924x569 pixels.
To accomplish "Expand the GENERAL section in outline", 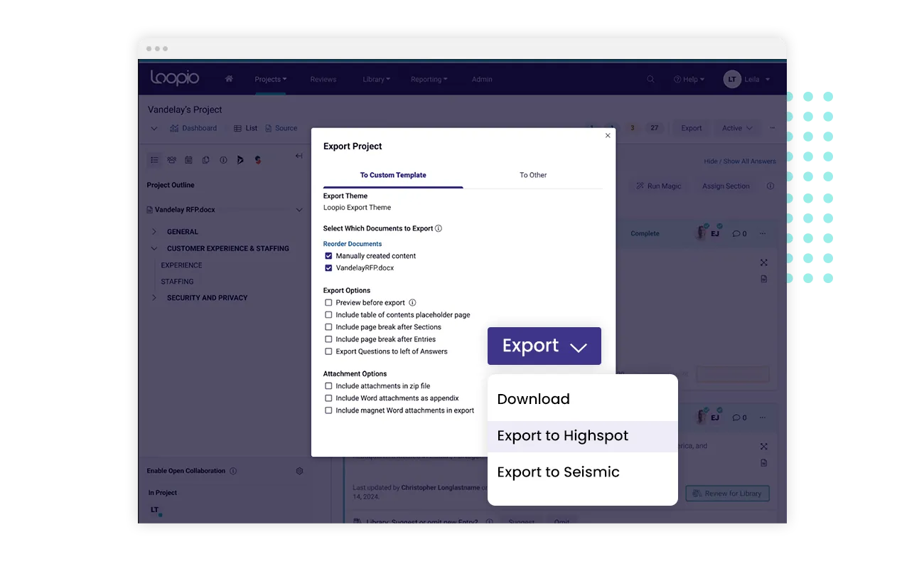I will [x=154, y=232].
